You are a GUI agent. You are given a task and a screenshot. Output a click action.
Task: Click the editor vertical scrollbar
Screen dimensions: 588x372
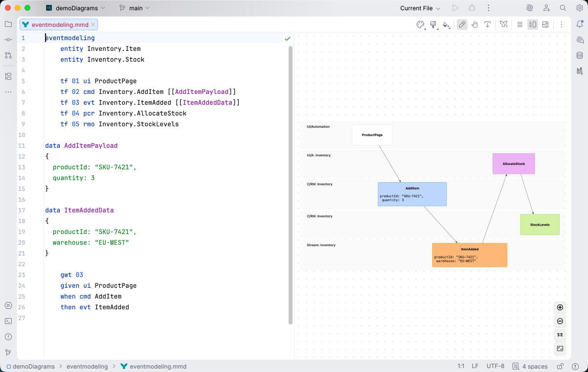tap(291, 185)
